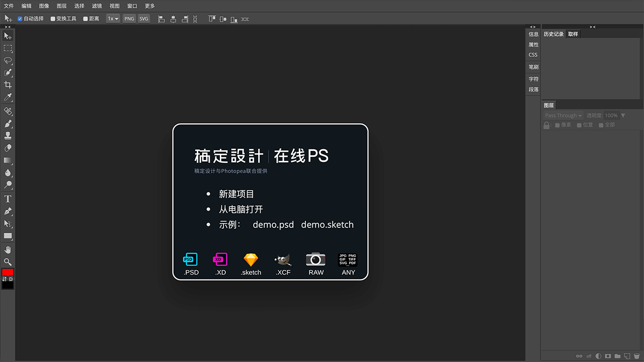The width and height of the screenshot is (644, 362).
Task: Uncheck the 自动选择 checkbox
Action: (x=20, y=19)
